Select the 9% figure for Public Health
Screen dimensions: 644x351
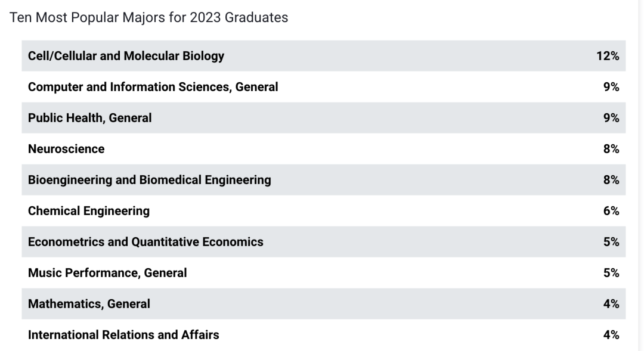coord(611,118)
